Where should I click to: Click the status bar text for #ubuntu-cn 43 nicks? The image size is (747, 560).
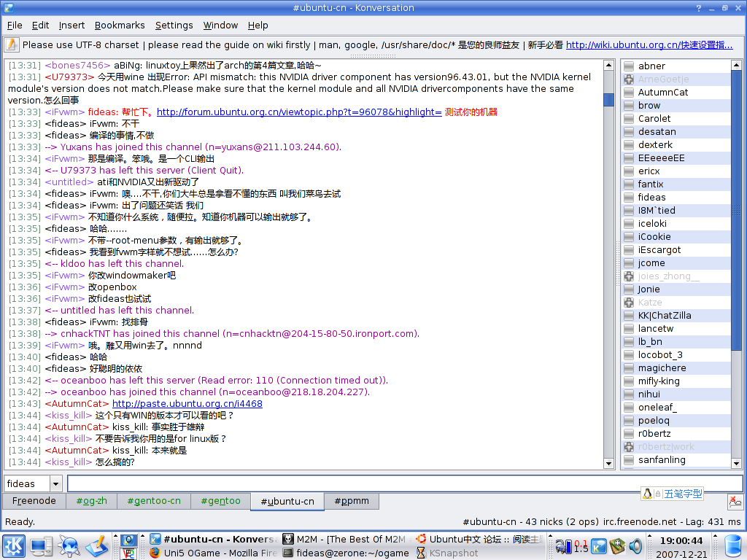tap(531, 522)
